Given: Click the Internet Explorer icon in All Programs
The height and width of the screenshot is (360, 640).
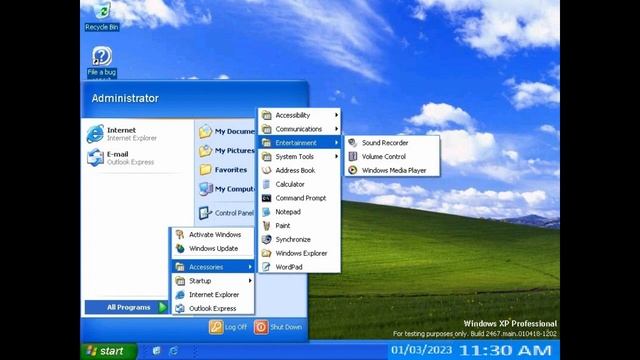Looking at the screenshot, I should click(x=180, y=295).
